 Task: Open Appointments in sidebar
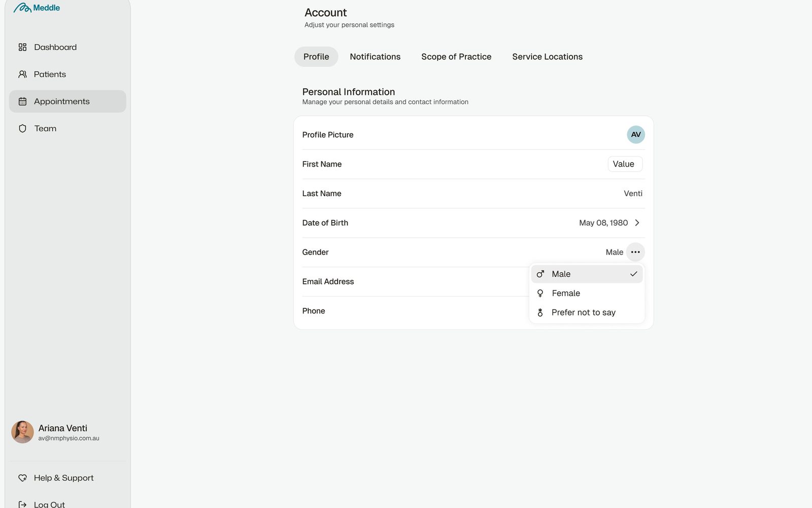click(67, 102)
